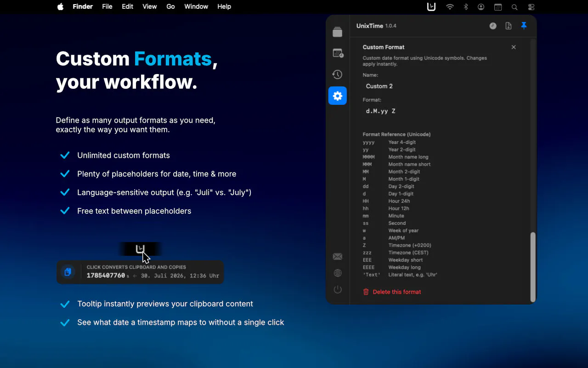The image size is (588, 368).
Task: Click the Bluetooth icon in the menu bar
Action: [x=466, y=6]
